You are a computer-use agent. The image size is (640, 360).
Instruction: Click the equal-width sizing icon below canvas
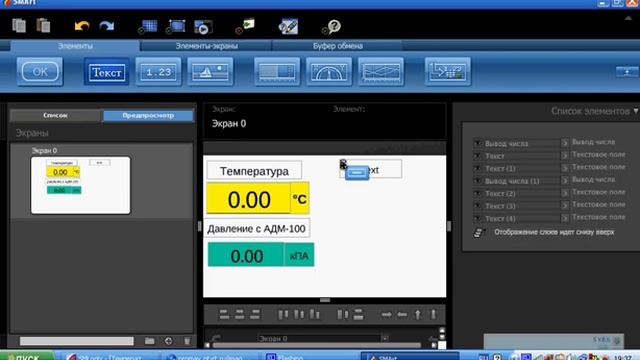(x=343, y=314)
